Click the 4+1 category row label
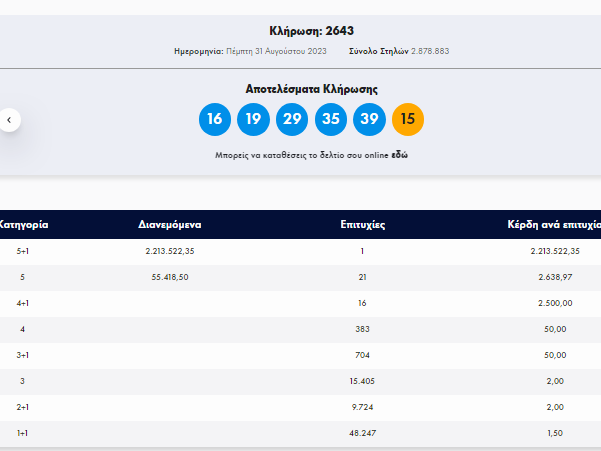The height and width of the screenshot is (451, 601). click(23, 303)
